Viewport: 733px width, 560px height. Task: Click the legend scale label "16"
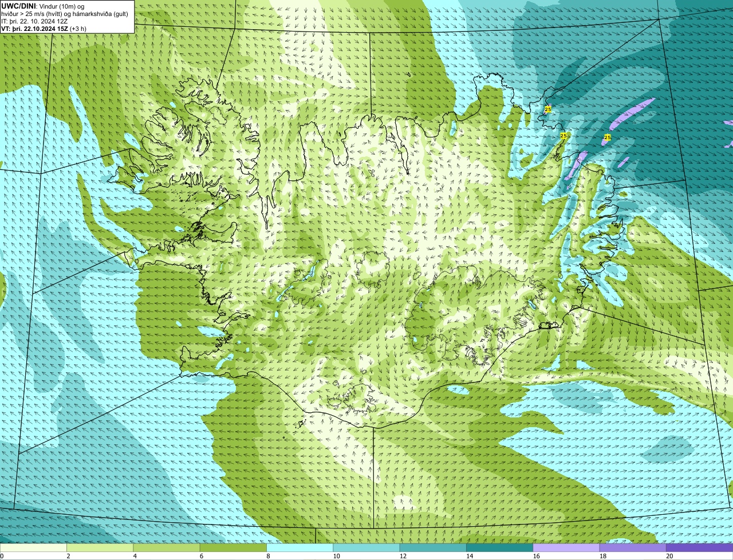(536, 556)
